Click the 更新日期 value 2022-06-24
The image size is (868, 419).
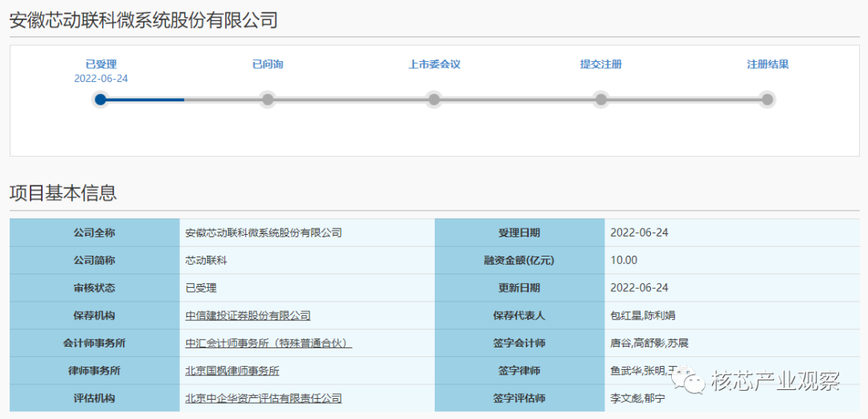[640, 288]
